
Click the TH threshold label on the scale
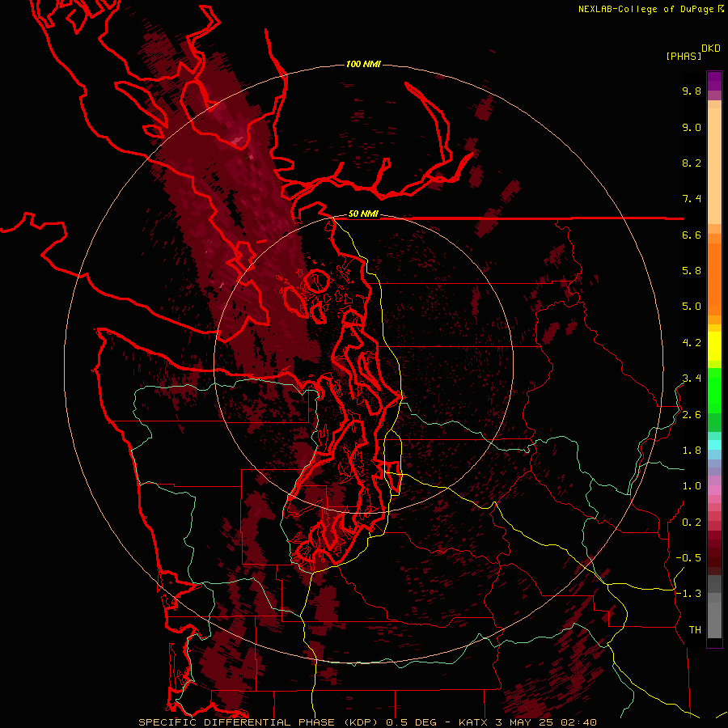click(695, 630)
